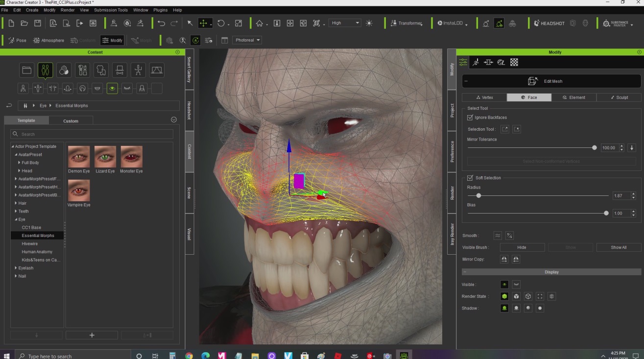
Task: Click the Show All button
Action: click(619, 247)
